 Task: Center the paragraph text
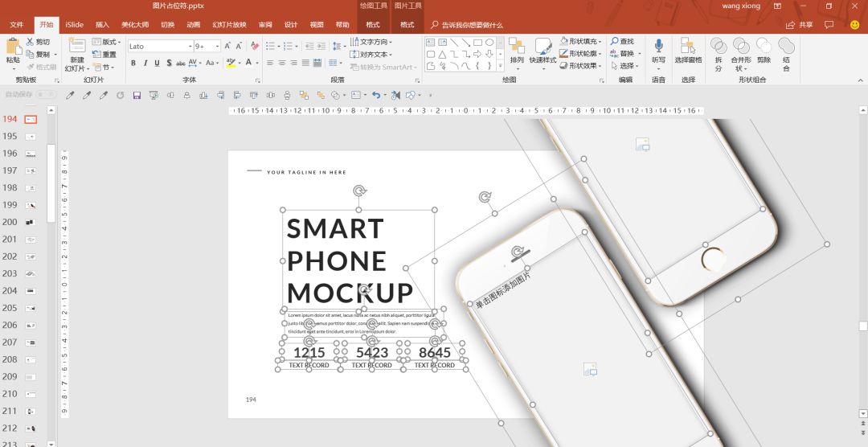tap(282, 64)
